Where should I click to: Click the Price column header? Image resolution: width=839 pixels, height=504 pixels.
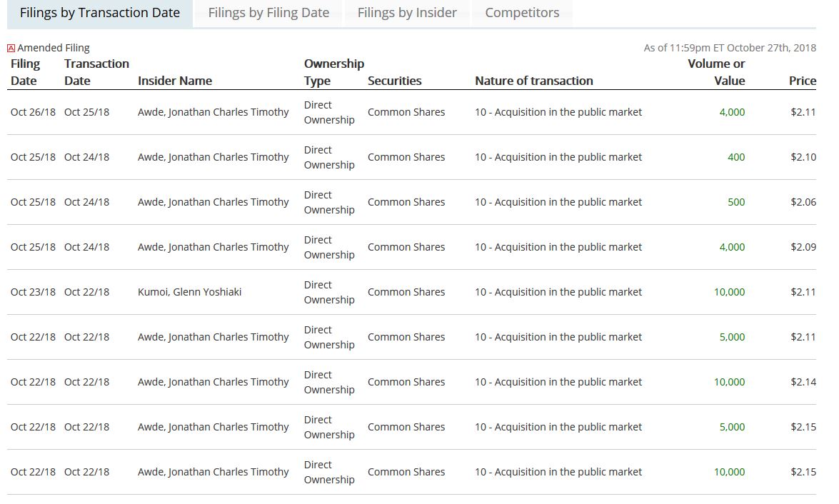802,81
